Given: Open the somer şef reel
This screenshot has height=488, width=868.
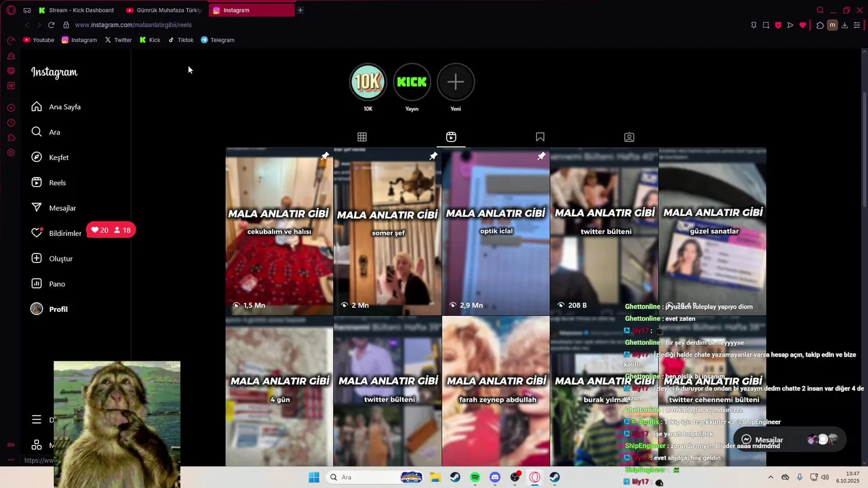Looking at the screenshot, I should [388, 232].
